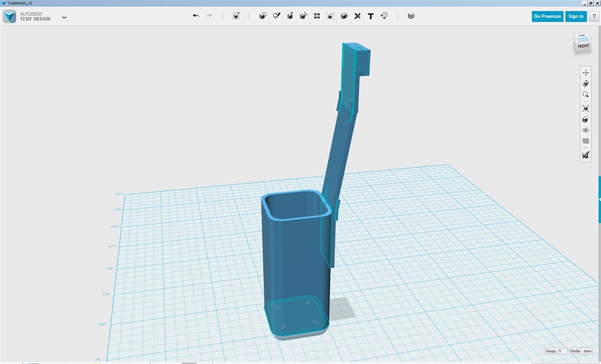Screen dimensions: 601x364
Task: Open the Help question mark button
Action: (x=594, y=16)
